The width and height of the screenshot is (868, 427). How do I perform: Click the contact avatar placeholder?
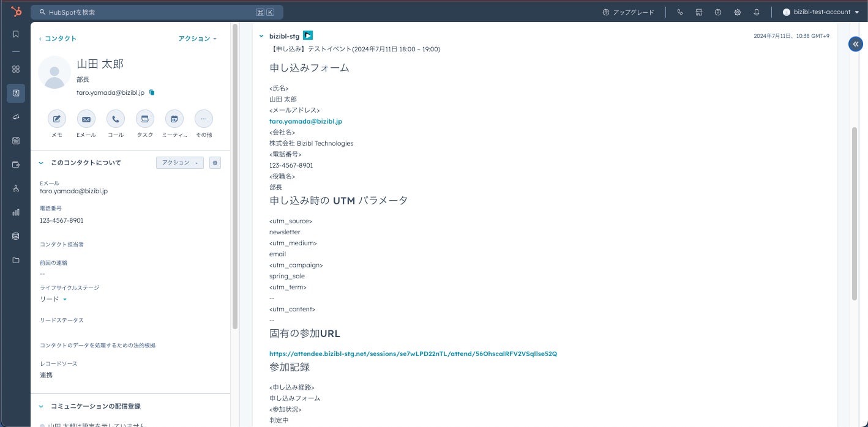54,72
